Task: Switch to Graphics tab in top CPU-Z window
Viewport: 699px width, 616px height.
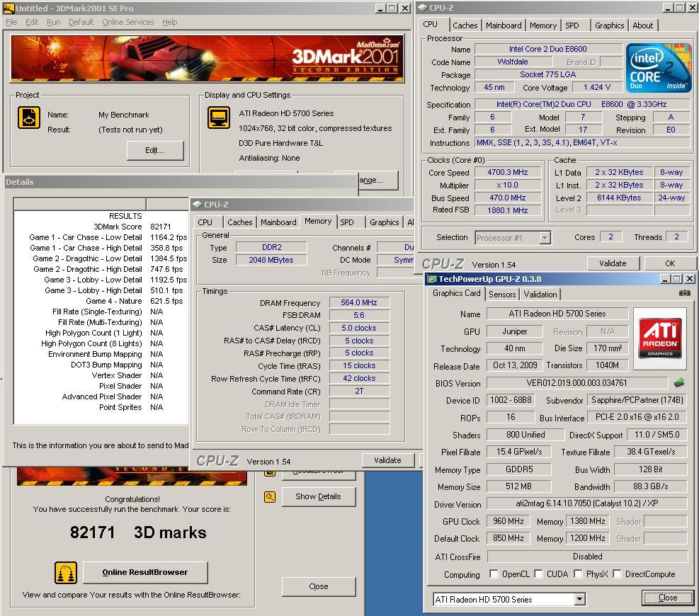Action: pyautogui.click(x=609, y=25)
